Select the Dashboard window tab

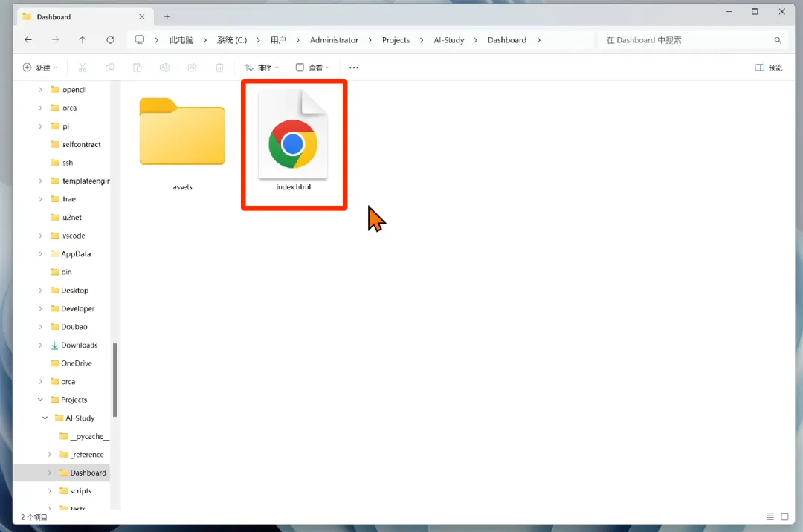coord(84,17)
